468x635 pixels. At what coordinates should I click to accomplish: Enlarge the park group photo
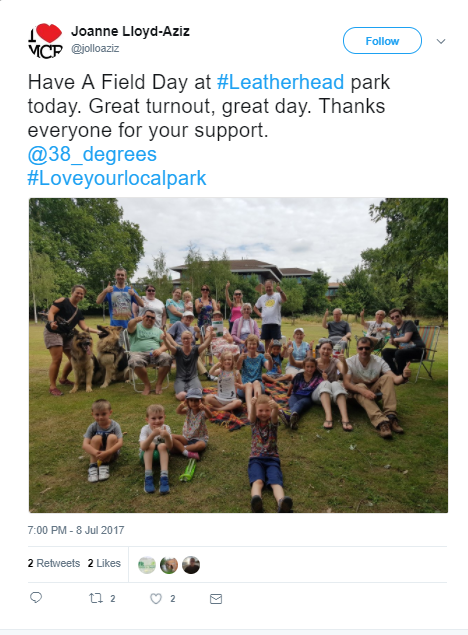click(238, 355)
